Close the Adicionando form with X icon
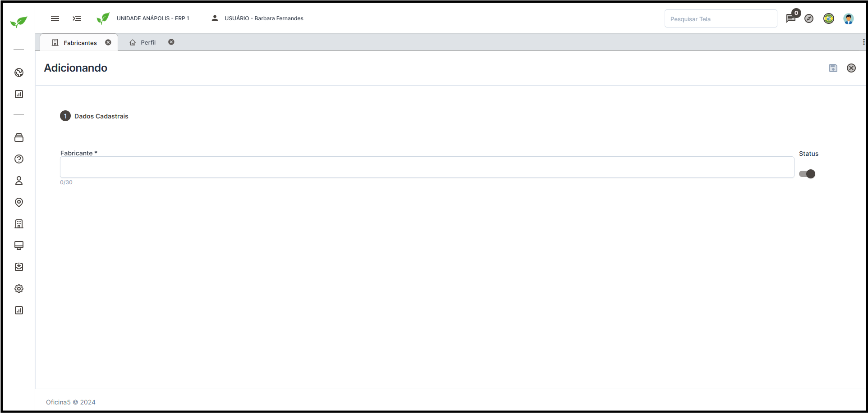Image resolution: width=868 pixels, height=413 pixels. (x=851, y=68)
